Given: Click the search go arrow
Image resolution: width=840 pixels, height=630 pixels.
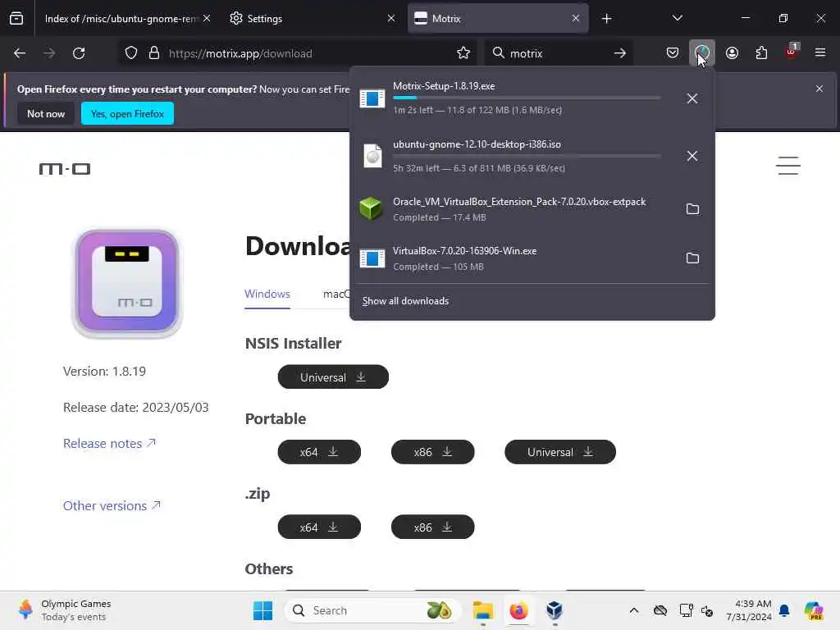Looking at the screenshot, I should [x=620, y=53].
